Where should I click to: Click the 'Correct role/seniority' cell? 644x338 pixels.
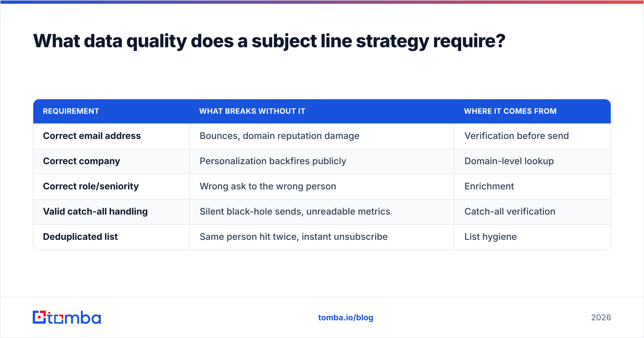point(111,186)
